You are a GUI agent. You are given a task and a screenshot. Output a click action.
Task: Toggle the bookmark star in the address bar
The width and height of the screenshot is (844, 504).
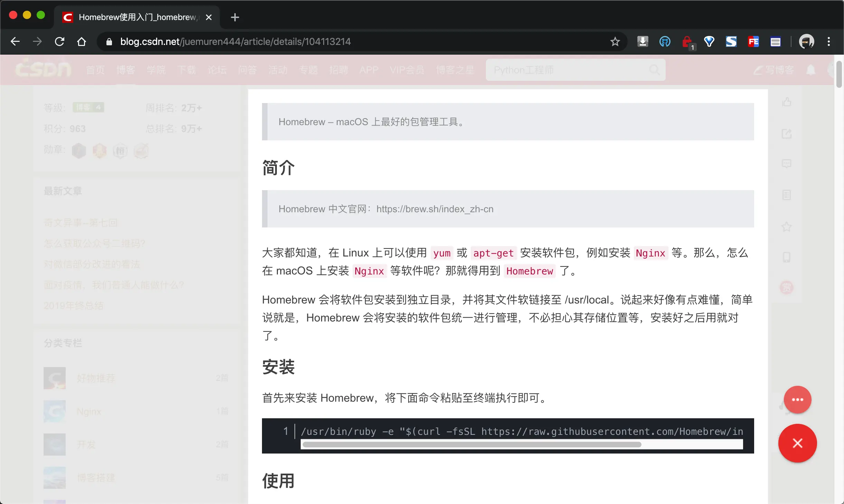point(615,41)
